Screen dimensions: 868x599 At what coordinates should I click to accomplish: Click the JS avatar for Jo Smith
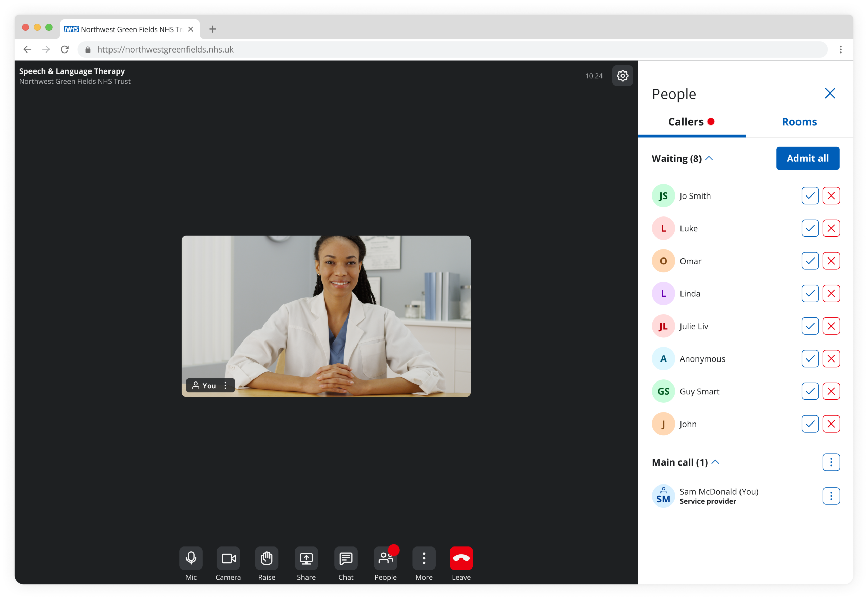(x=663, y=195)
